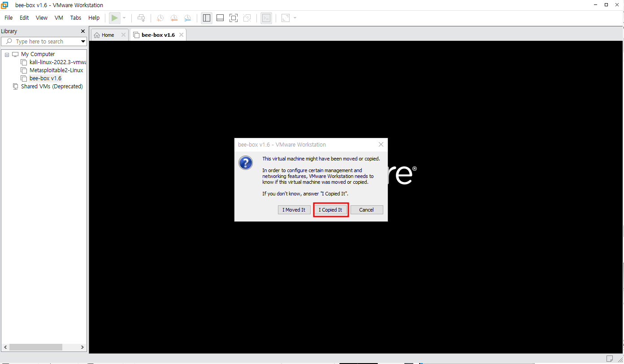The image size is (624, 364).
Task: Select Shared VMs (Deprecated)
Action: pos(52,87)
